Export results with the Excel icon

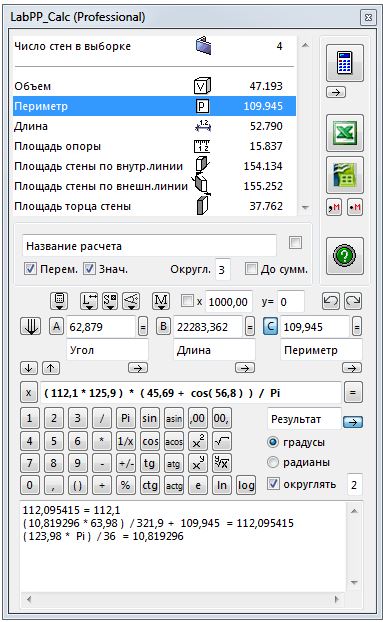pos(345,133)
